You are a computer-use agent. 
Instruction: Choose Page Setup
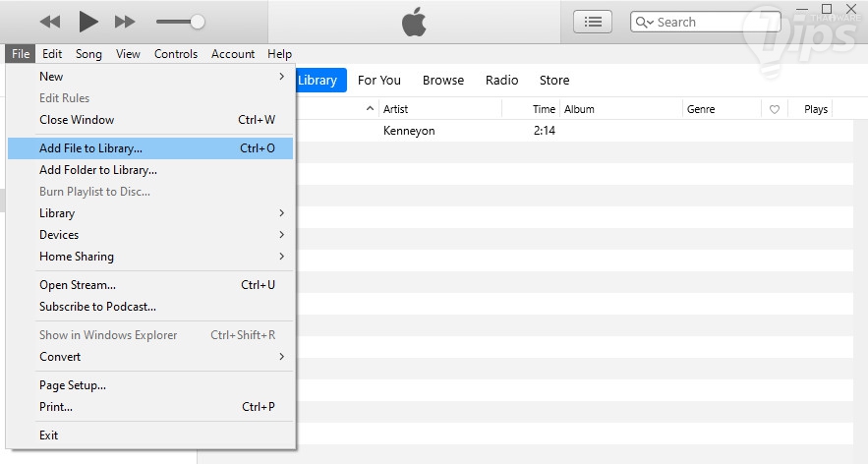coord(150,385)
